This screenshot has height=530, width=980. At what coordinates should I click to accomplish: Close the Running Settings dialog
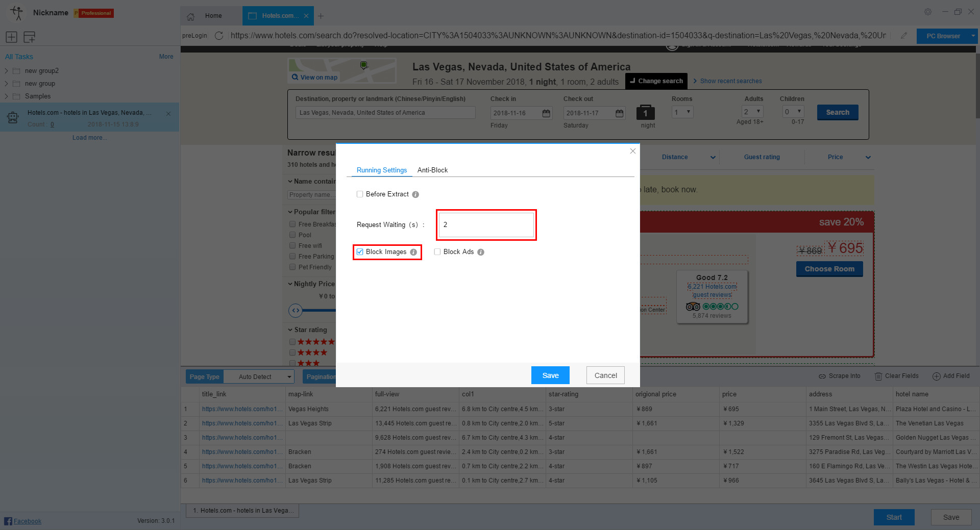point(633,151)
